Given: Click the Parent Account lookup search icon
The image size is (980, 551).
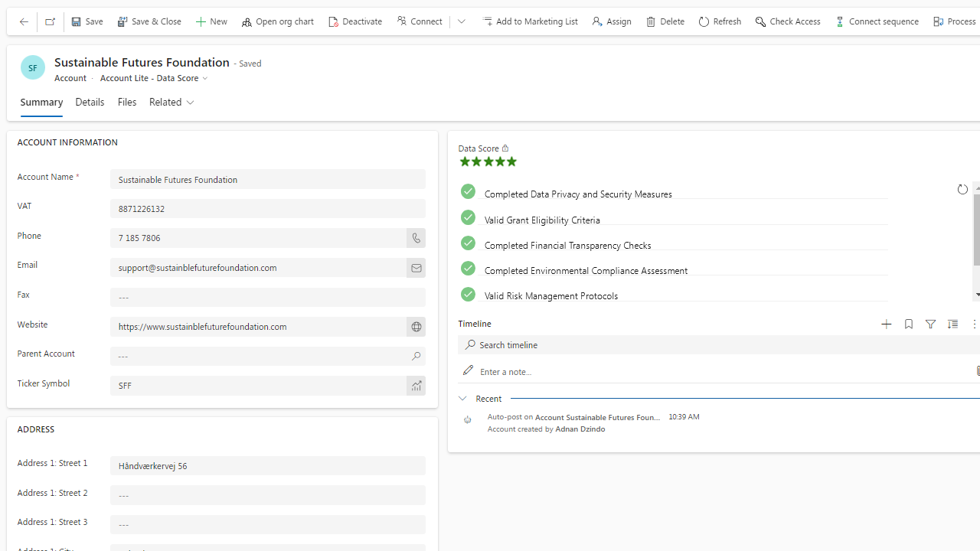Looking at the screenshot, I should coord(416,356).
